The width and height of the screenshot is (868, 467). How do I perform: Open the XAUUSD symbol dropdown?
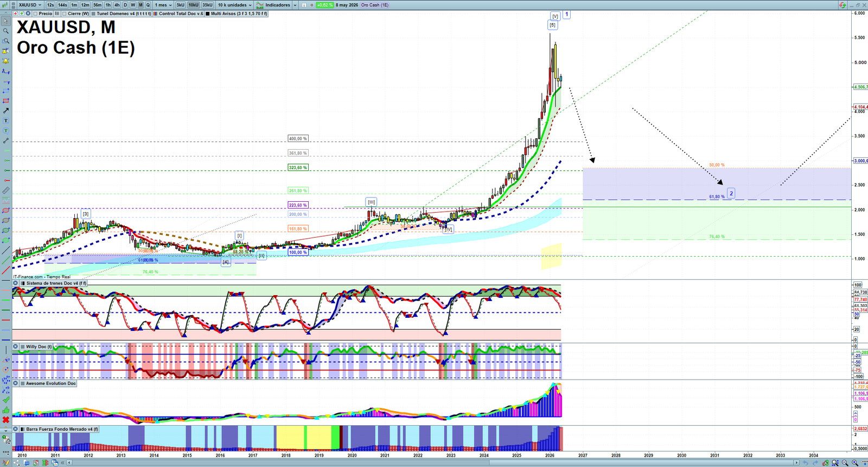click(x=30, y=5)
